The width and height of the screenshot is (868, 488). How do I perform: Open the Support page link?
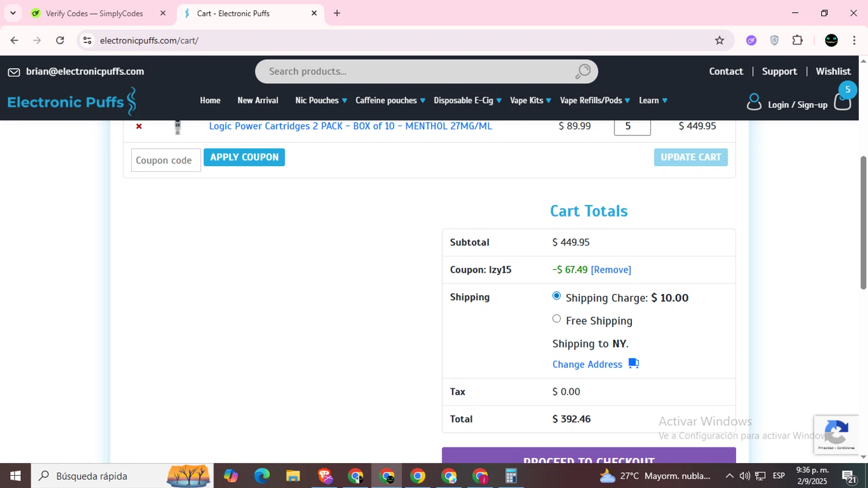[x=779, y=72]
